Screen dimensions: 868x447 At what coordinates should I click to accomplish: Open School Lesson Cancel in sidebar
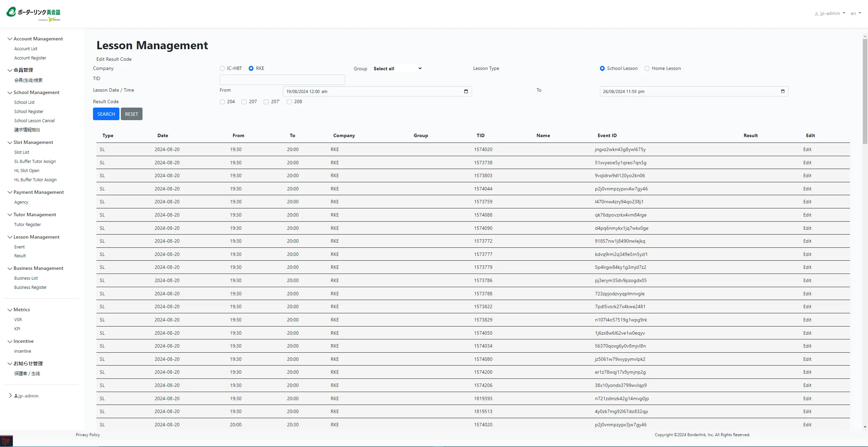34,121
